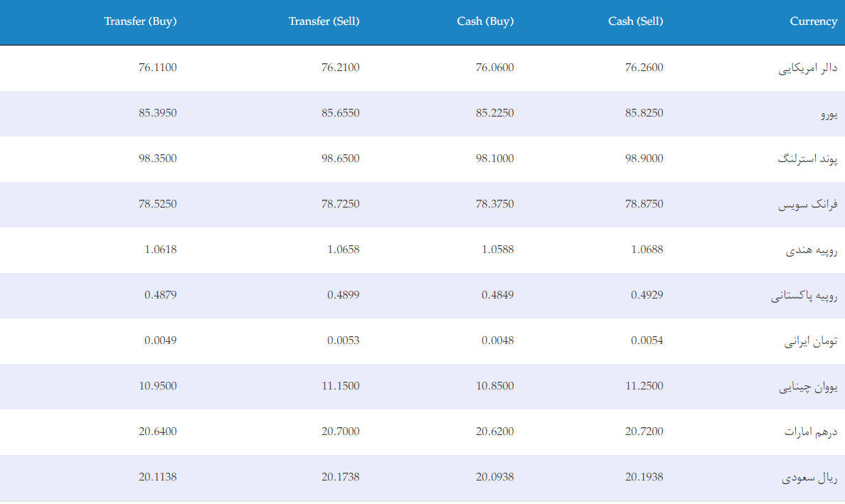Select the دالر امریکایی currency name
The image size is (845, 504).
[807, 68]
